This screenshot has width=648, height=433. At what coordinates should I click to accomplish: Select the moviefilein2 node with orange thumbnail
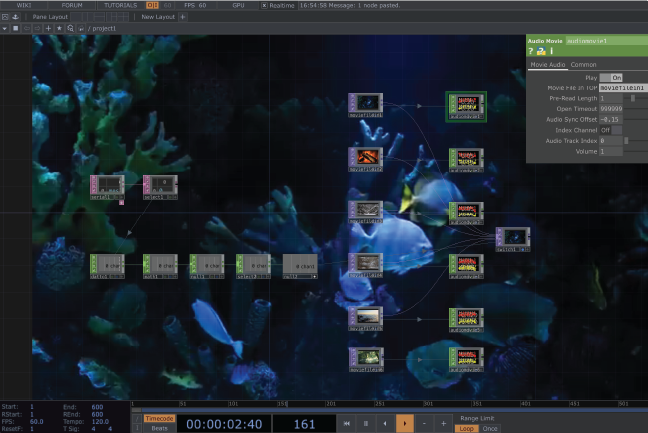point(366,159)
